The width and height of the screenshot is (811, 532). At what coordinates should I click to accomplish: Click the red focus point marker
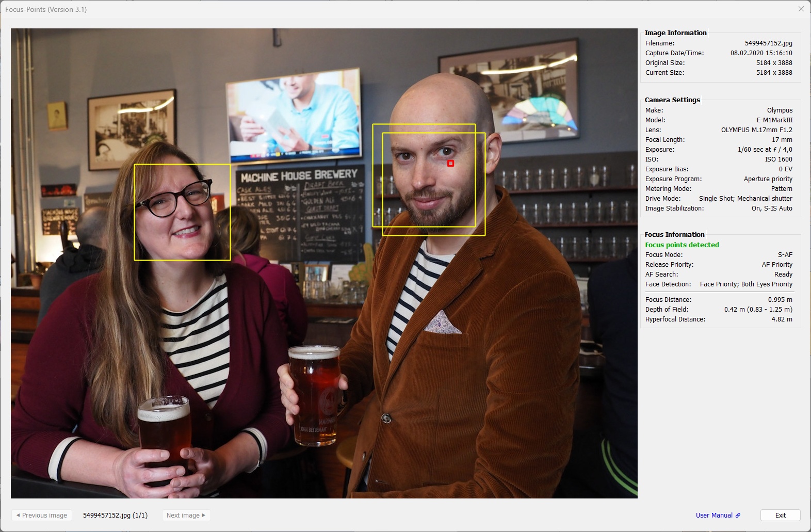pos(450,163)
